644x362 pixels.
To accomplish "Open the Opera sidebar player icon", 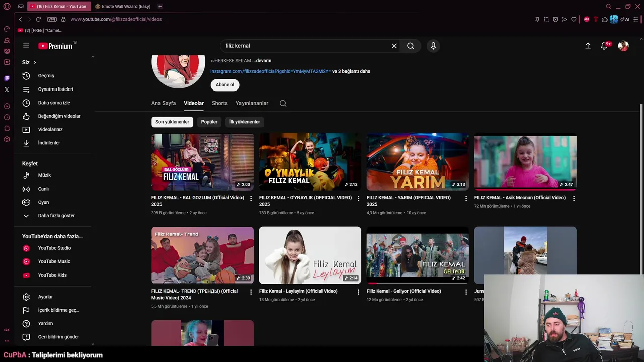I will pyautogui.click(x=7, y=106).
